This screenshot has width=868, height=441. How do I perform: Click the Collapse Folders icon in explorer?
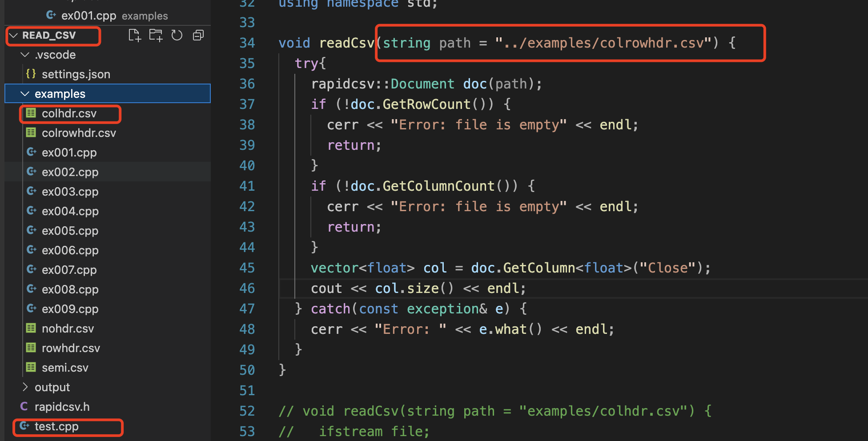[x=198, y=35]
